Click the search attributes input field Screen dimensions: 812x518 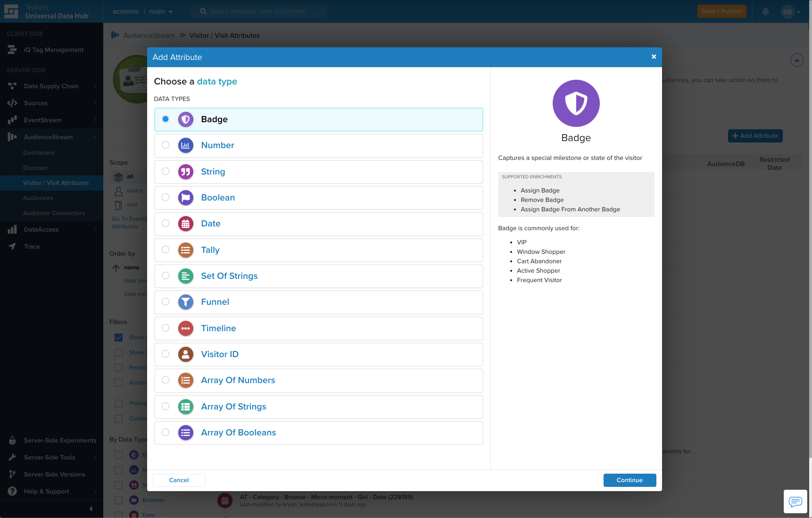(259, 11)
